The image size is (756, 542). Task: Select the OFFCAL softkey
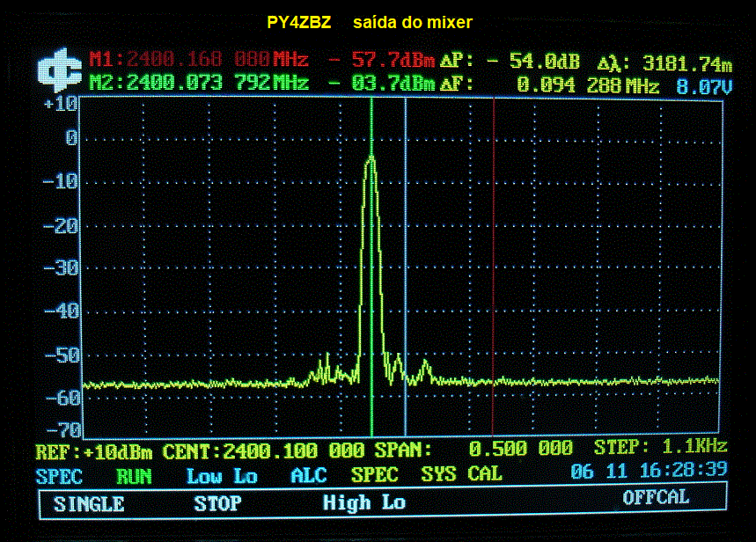point(656,497)
